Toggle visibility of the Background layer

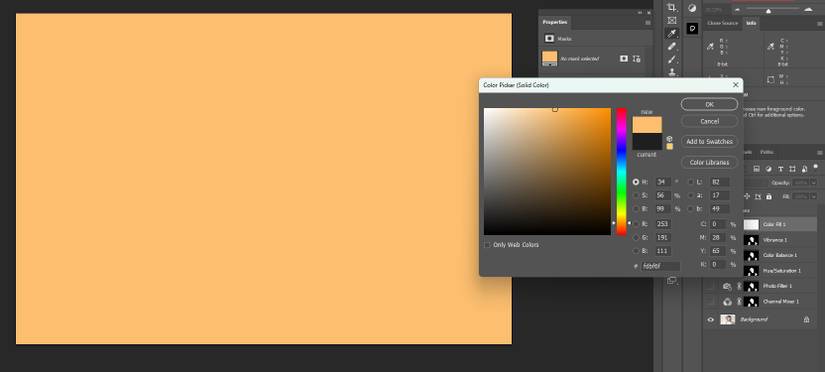[x=710, y=319]
